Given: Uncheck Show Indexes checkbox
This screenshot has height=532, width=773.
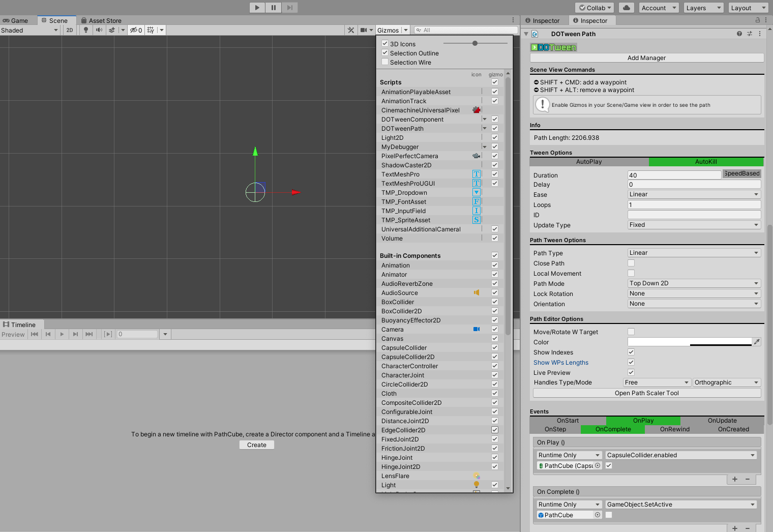Looking at the screenshot, I should (x=631, y=352).
